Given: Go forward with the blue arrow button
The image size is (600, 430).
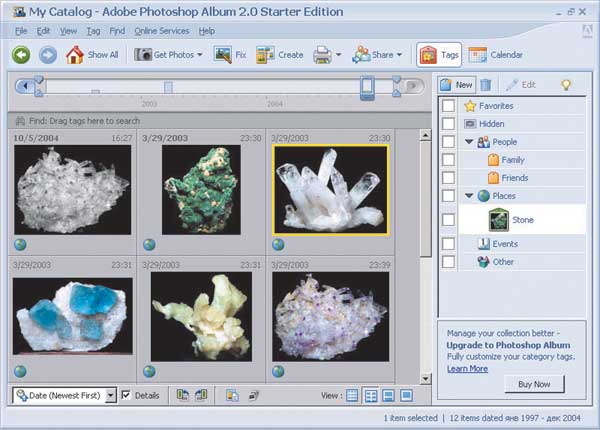Looking at the screenshot, I should [48, 55].
